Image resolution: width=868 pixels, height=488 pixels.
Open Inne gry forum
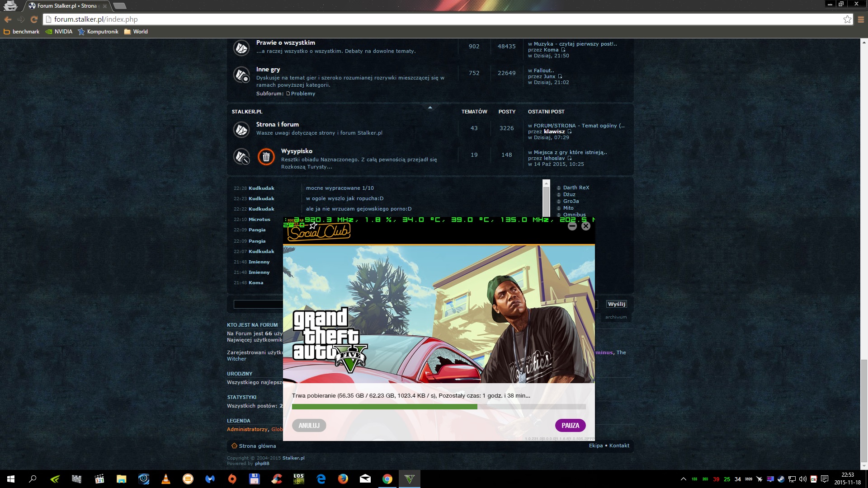pos(268,69)
